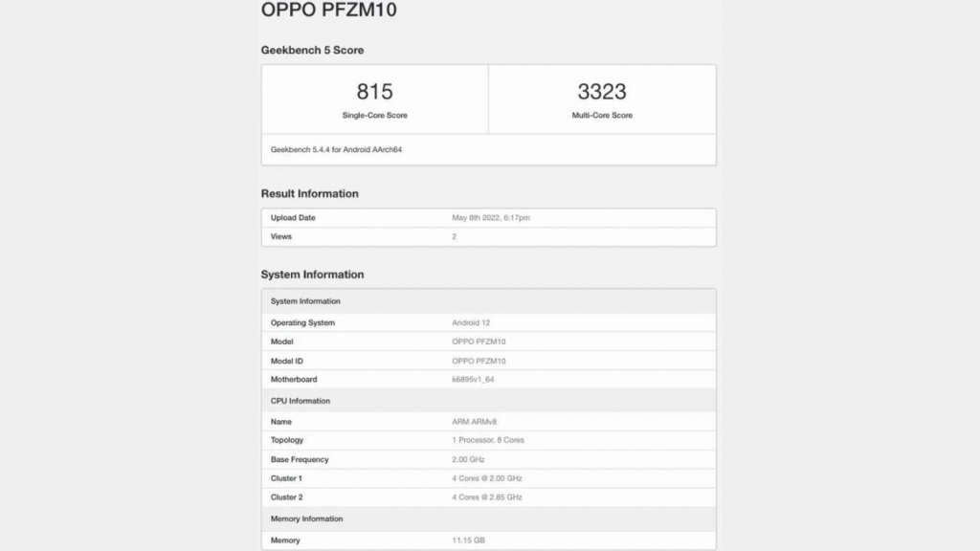Select the date May 8th 2022, 6:17pm
980x551 pixels.
click(491, 217)
